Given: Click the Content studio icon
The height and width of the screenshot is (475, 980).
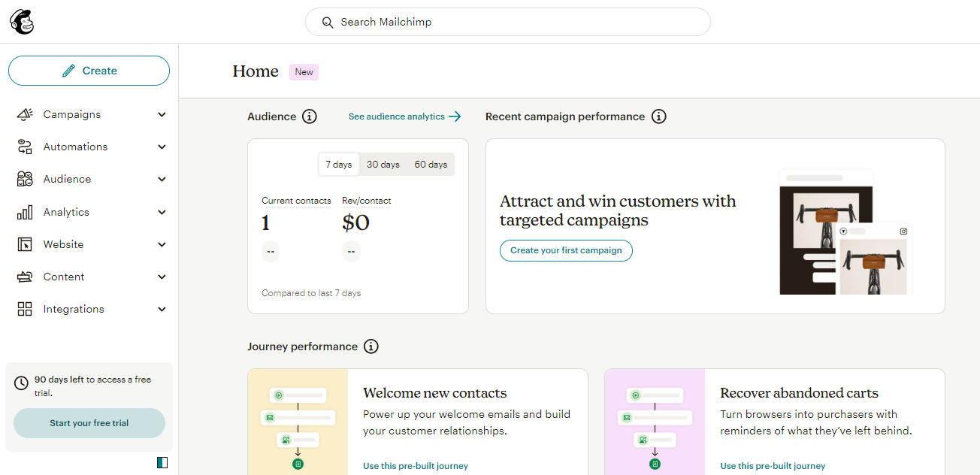Looking at the screenshot, I should pyautogui.click(x=25, y=277).
